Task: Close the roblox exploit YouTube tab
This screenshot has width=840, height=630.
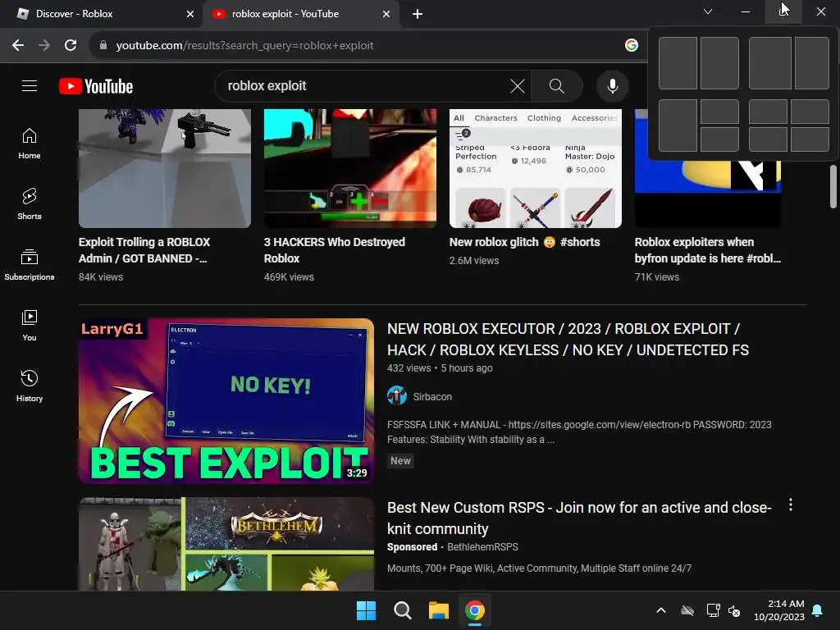Action: pyautogui.click(x=386, y=14)
